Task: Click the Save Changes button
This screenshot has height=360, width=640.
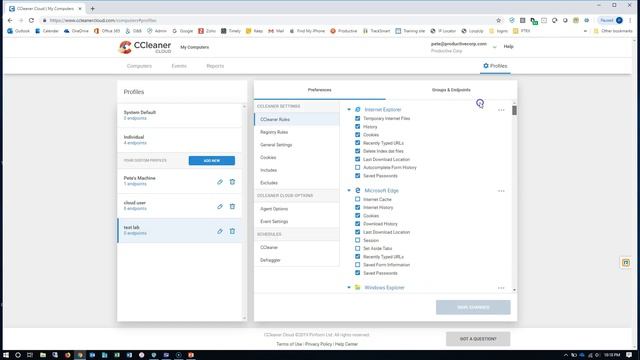Action: click(x=473, y=307)
